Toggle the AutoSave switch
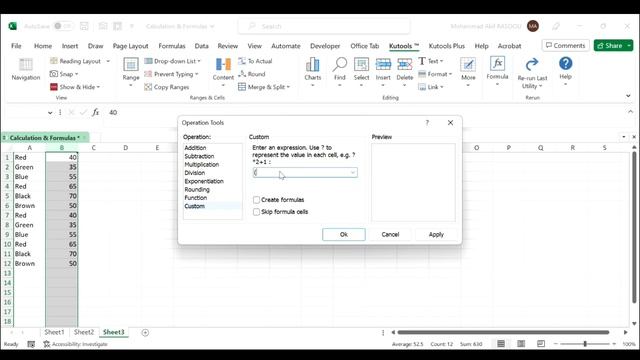This screenshot has width=640, height=360. pyautogui.click(x=63, y=26)
